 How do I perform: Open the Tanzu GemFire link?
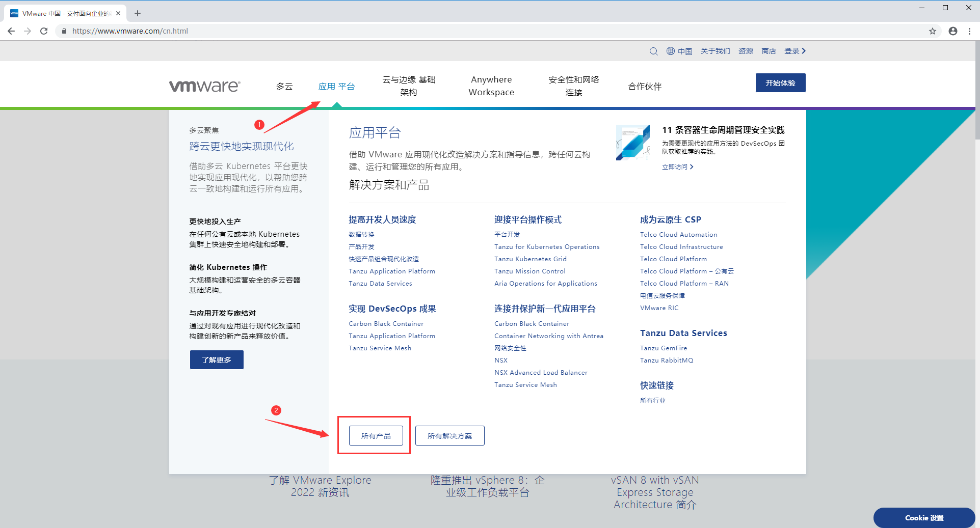[664, 348]
